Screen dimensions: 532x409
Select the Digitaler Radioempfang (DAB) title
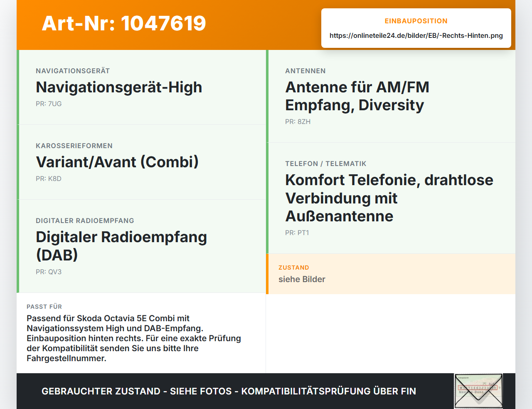point(121,246)
